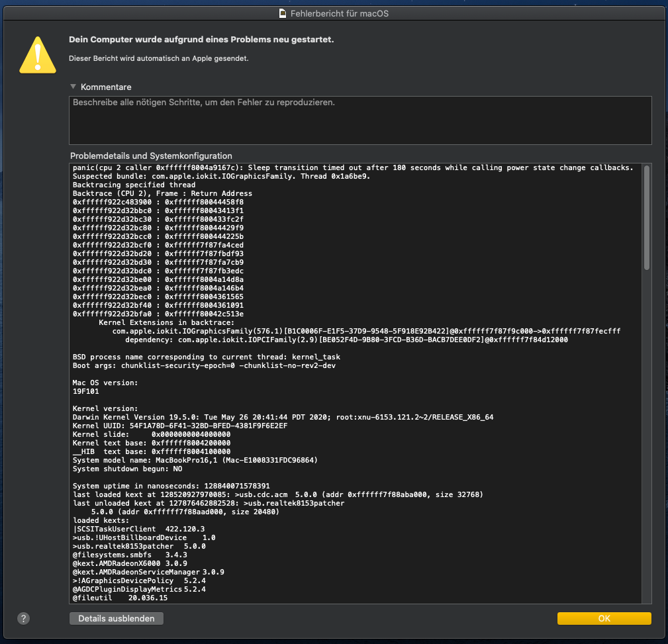This screenshot has width=668, height=644.
Task: Click the '@kext.AMDRadeonX6000 3.0.9' line
Action: [x=130, y=563]
